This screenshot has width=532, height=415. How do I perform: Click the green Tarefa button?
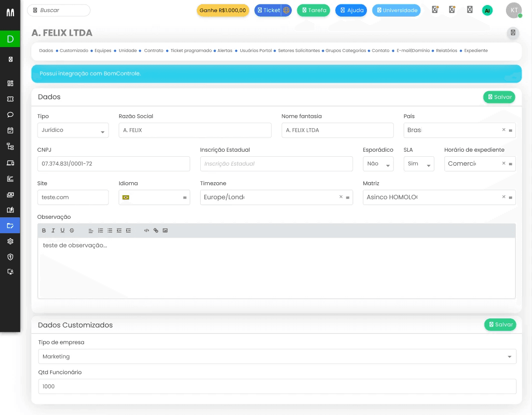pos(313,10)
